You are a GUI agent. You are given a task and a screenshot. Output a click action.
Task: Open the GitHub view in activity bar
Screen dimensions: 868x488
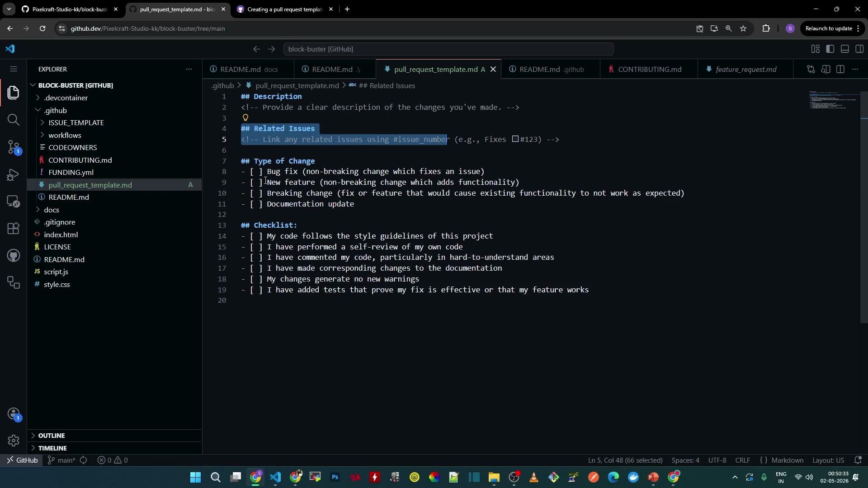(x=14, y=256)
